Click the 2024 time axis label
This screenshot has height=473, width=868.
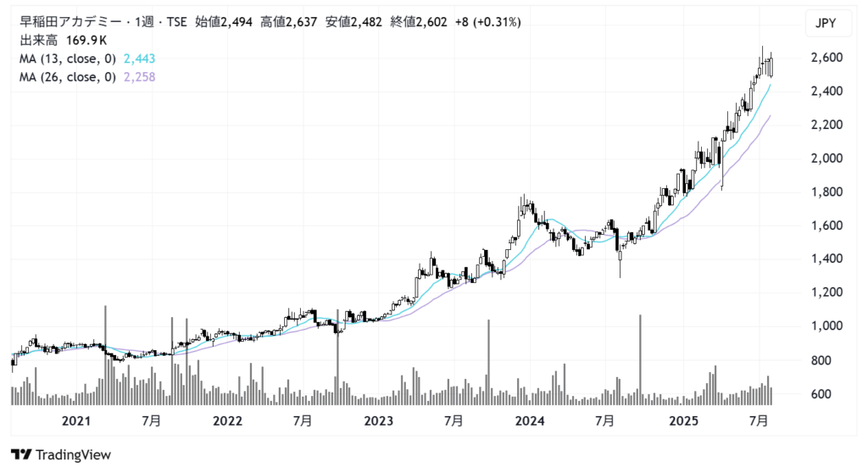pyautogui.click(x=530, y=421)
